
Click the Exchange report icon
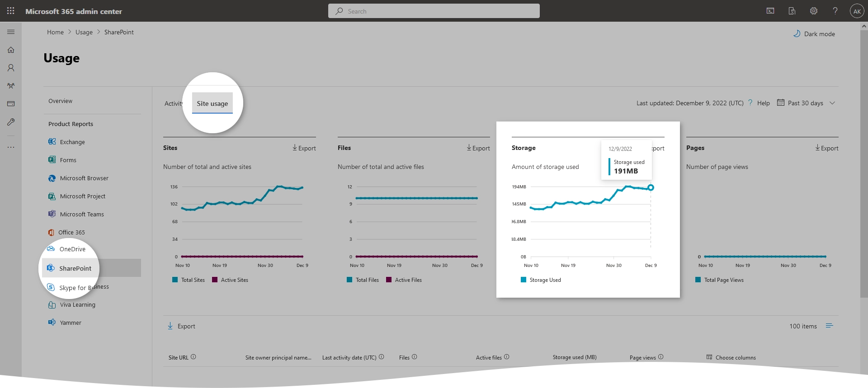[52, 142]
